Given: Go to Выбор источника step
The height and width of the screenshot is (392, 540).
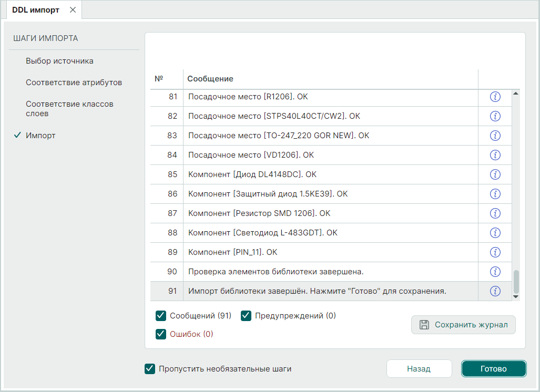Looking at the screenshot, I should [59, 61].
